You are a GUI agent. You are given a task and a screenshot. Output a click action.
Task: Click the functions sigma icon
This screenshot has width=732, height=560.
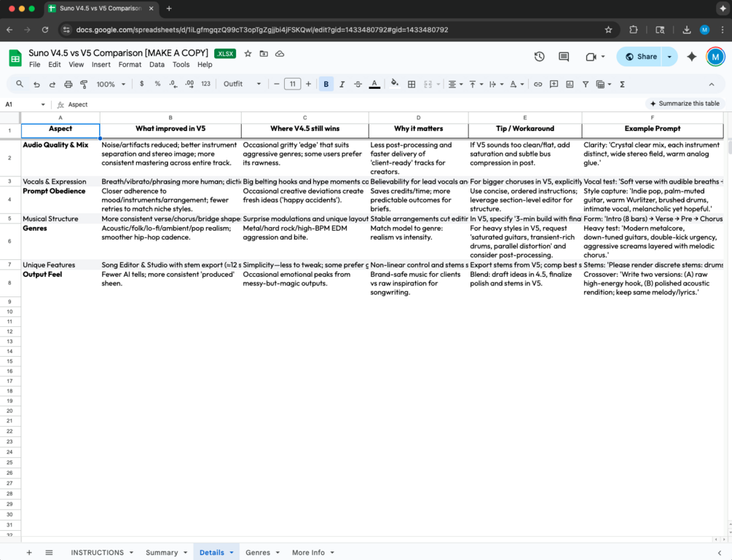tap(622, 84)
